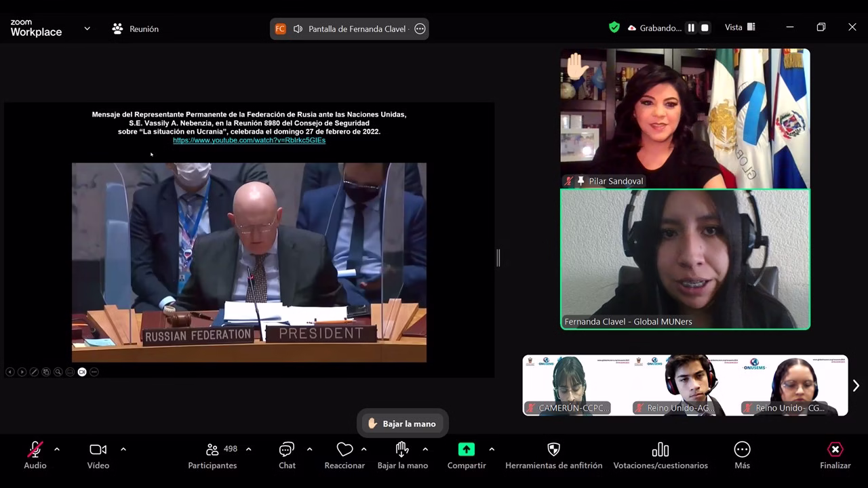Open the Vista layout menu

tap(740, 28)
